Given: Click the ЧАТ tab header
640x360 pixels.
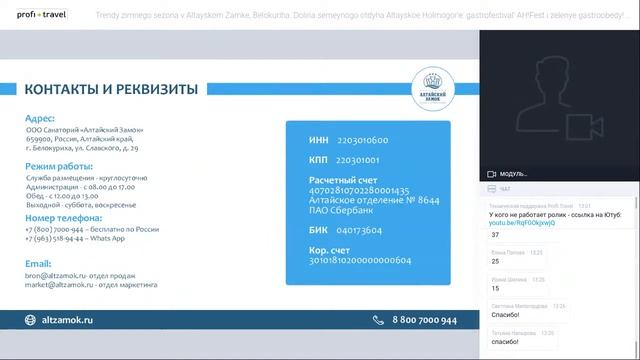Looking at the screenshot, I should 505,189.
